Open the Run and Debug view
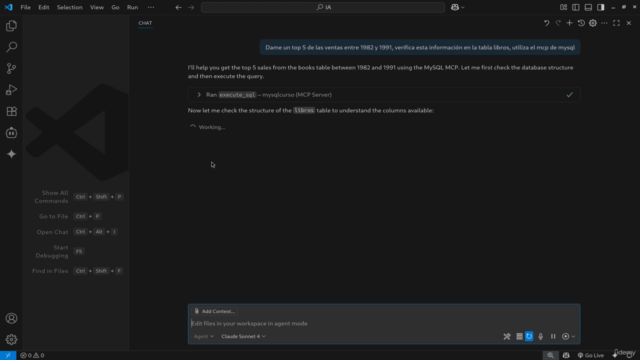640x360 pixels. [x=11, y=90]
